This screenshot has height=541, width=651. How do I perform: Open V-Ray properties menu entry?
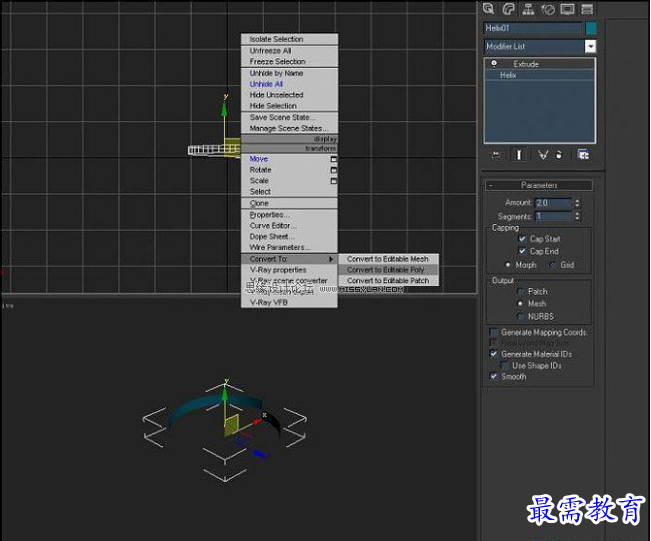[289, 270]
